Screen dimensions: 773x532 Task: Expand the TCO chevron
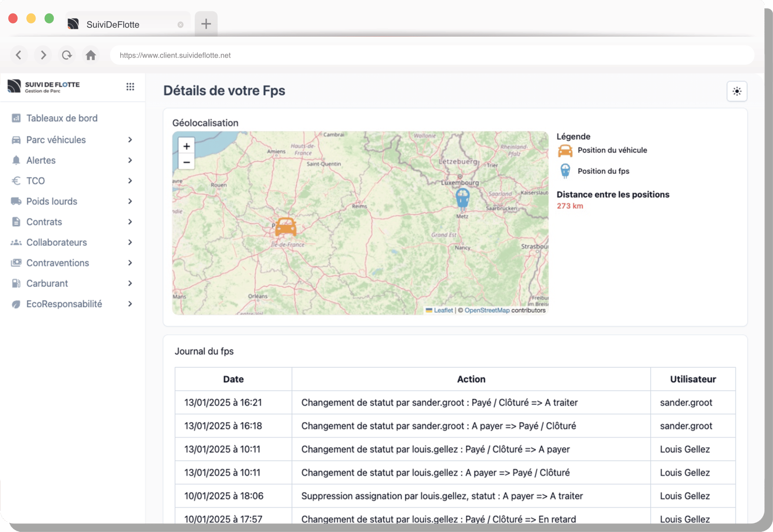click(x=130, y=181)
